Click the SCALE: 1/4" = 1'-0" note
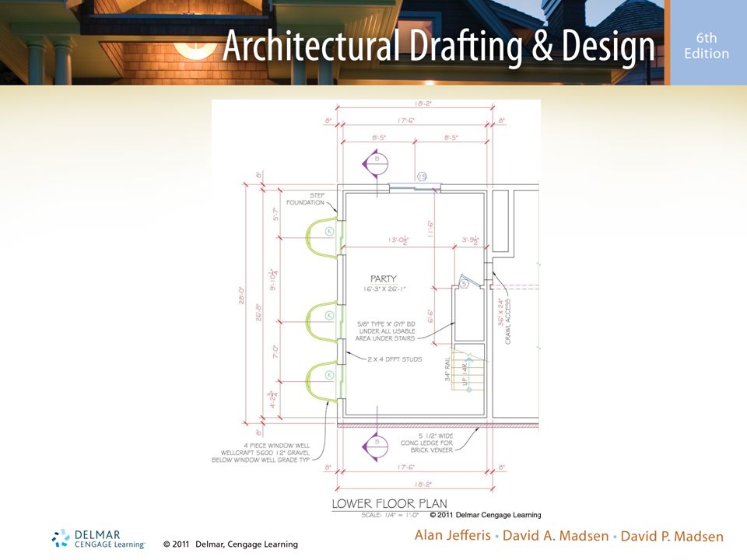The image size is (747, 560). coord(390,515)
